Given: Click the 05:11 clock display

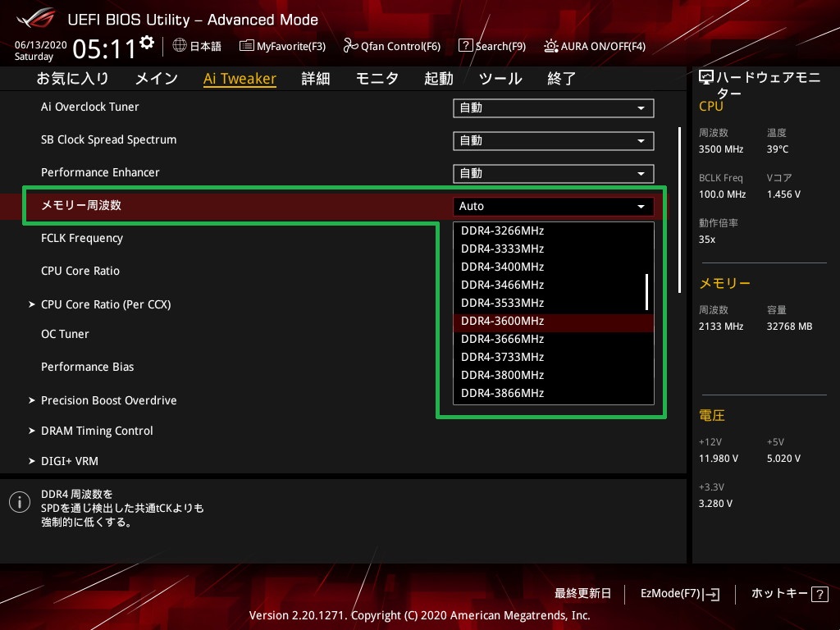Looking at the screenshot, I should [x=104, y=49].
